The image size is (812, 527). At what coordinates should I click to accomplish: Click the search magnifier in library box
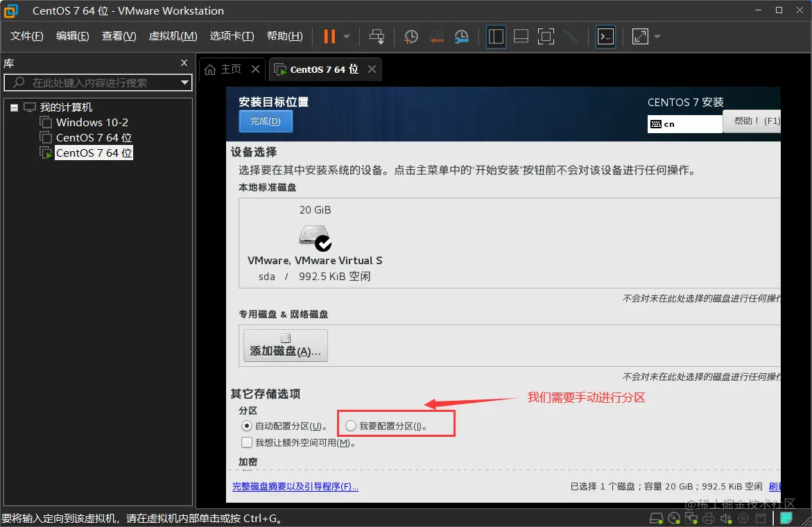click(x=19, y=83)
